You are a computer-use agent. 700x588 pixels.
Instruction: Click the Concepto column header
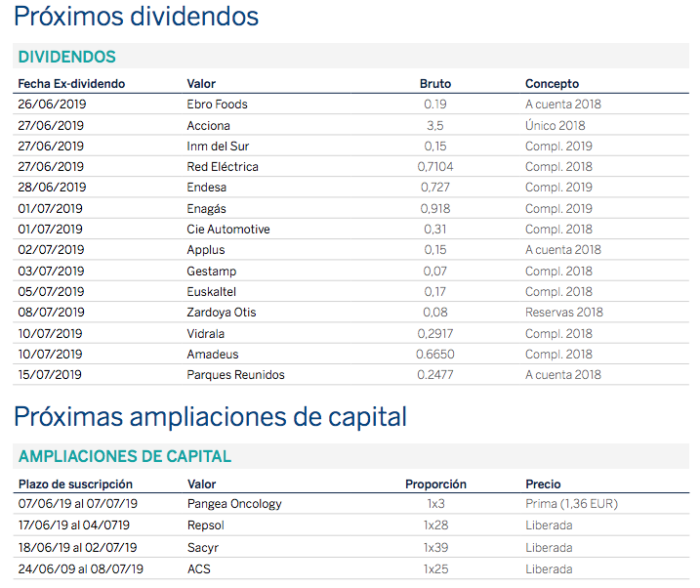tap(552, 83)
